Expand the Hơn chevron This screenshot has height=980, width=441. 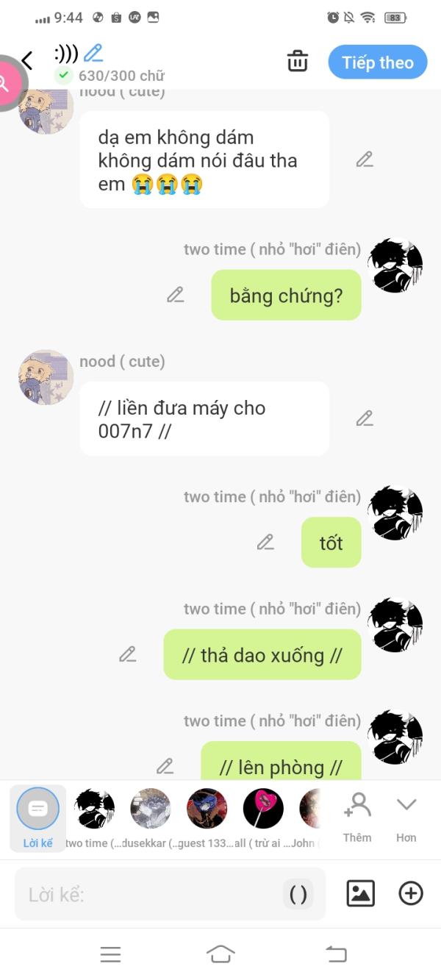tap(406, 818)
